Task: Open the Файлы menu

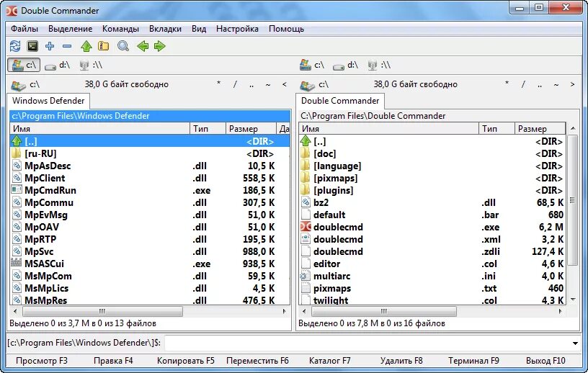Action: click(x=24, y=29)
